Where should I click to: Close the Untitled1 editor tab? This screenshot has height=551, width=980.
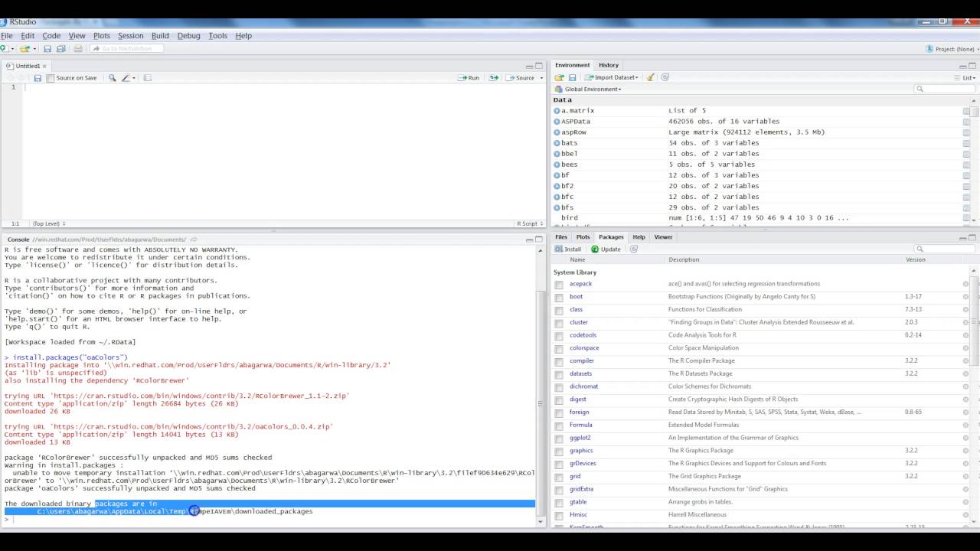[44, 67]
